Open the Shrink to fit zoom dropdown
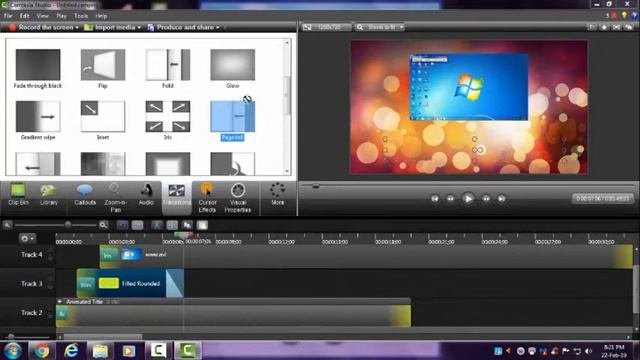Screen dimensions: 640x360 click(x=380, y=27)
